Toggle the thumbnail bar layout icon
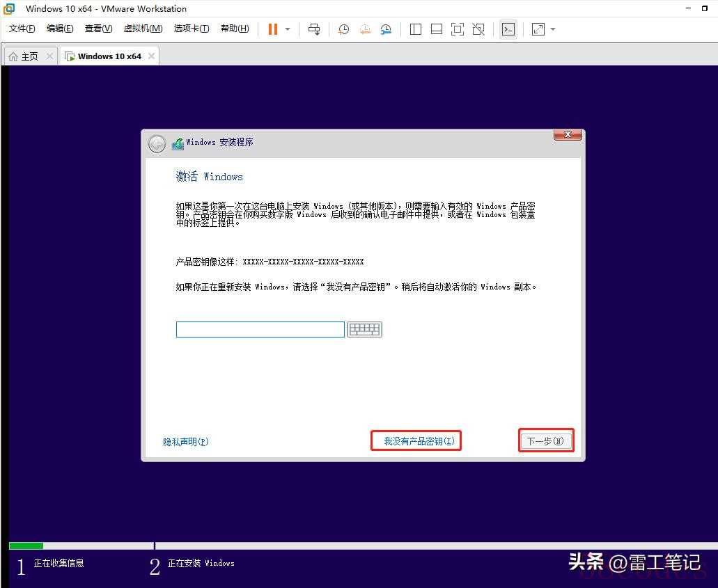 [x=437, y=29]
